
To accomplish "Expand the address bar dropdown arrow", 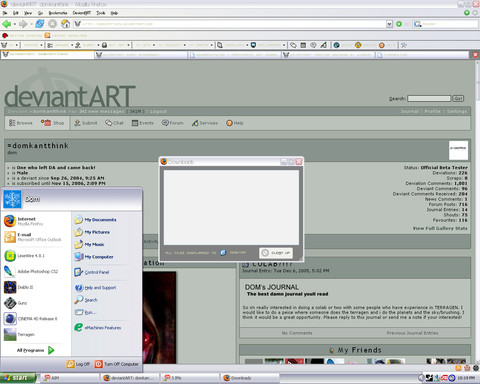I will (389, 24).
